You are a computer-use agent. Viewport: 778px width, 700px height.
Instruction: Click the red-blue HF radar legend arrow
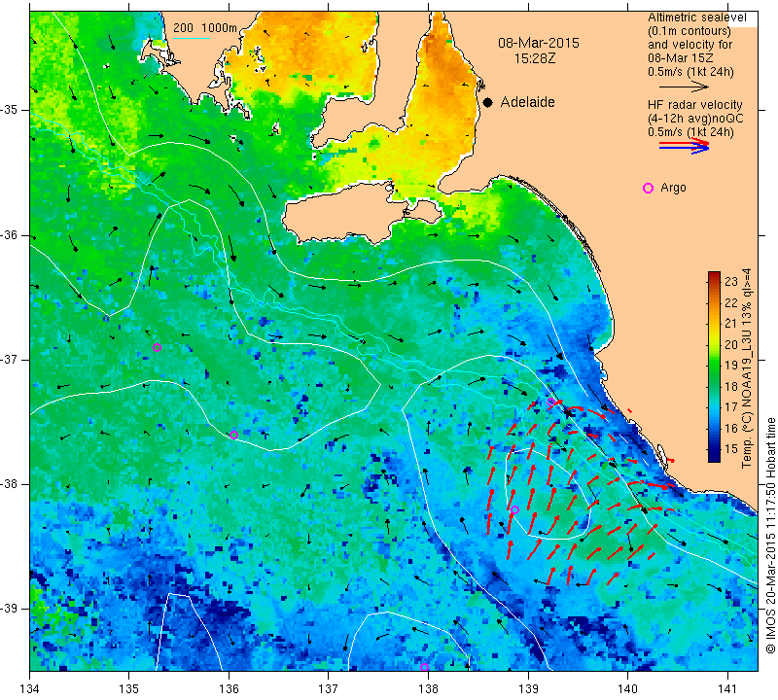(685, 146)
